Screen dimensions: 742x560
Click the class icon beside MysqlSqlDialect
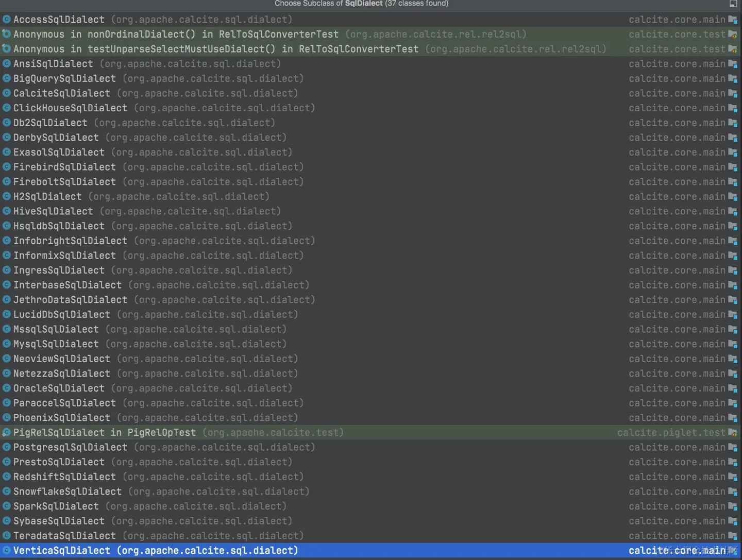pyautogui.click(x=7, y=344)
